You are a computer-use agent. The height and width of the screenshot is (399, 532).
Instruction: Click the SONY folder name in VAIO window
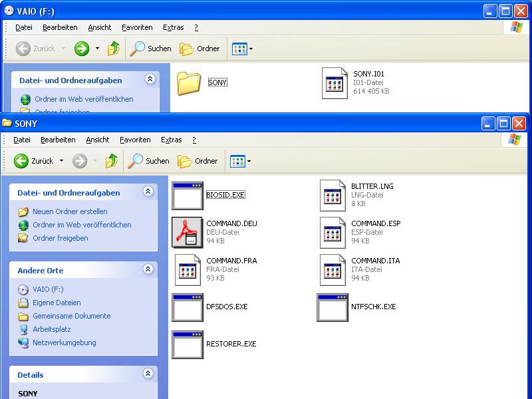(x=217, y=82)
